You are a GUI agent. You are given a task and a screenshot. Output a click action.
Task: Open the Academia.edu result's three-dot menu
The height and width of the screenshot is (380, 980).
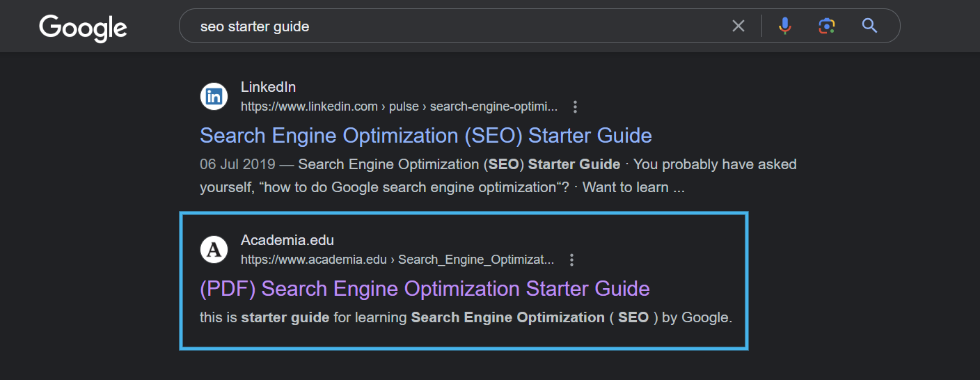[x=571, y=260]
